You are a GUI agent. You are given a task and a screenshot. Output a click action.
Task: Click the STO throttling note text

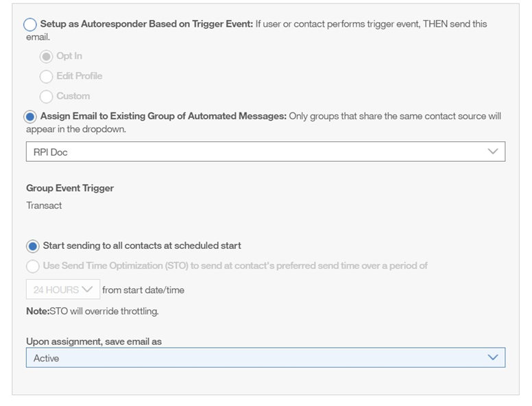pyautogui.click(x=93, y=311)
